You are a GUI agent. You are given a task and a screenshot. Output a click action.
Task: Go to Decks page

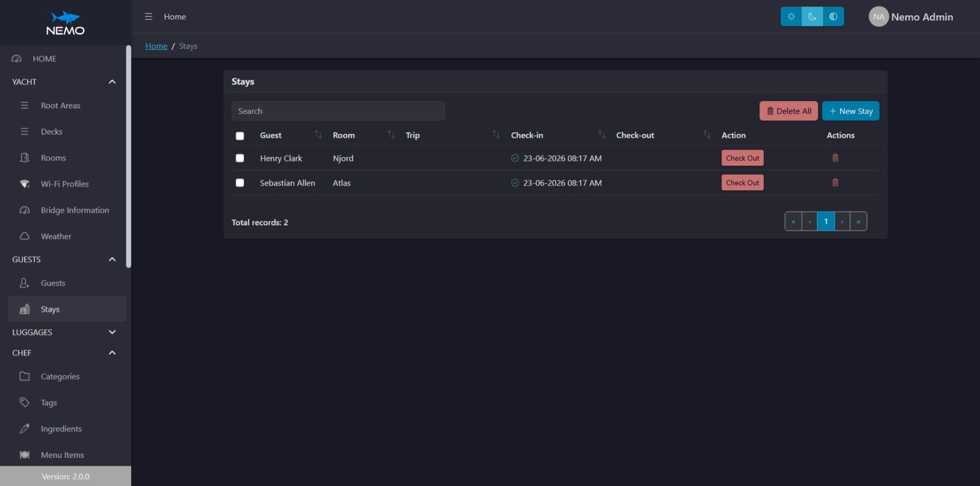67,131
